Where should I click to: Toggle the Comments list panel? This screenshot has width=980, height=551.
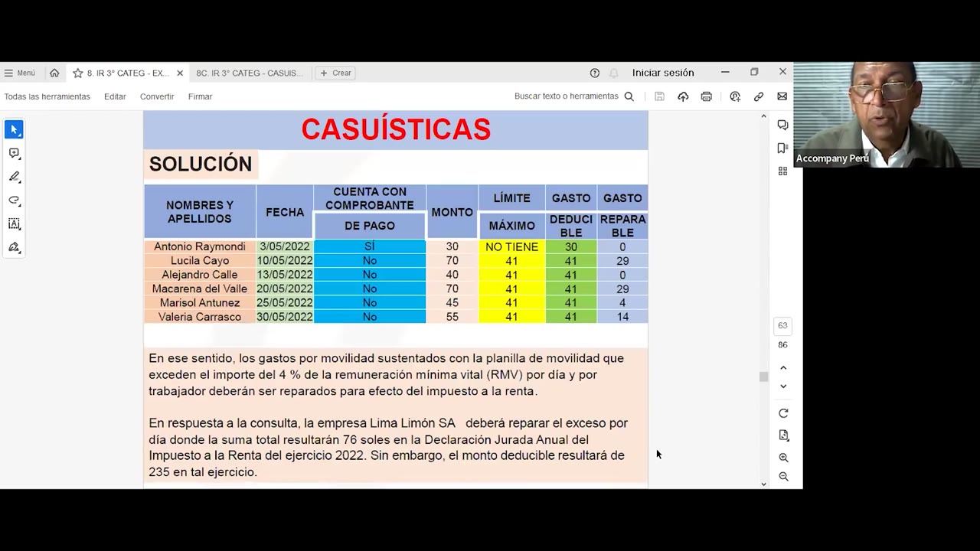click(782, 125)
